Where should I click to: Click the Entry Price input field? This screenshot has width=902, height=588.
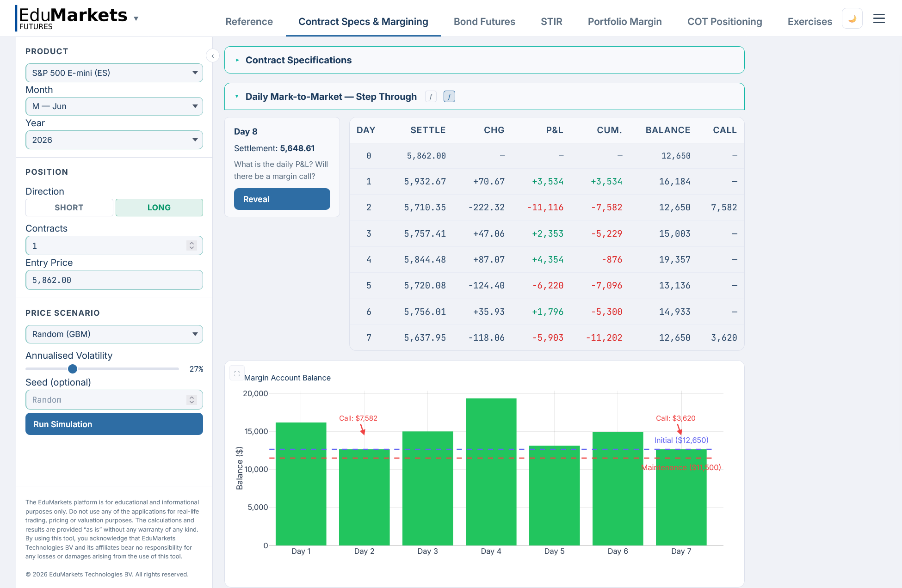click(x=114, y=280)
